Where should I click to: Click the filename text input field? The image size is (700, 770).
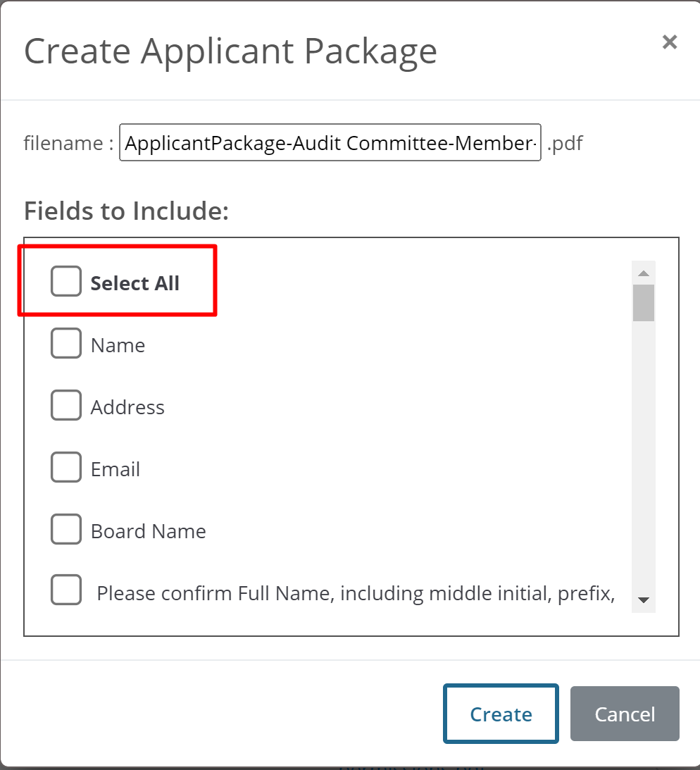[x=330, y=144]
